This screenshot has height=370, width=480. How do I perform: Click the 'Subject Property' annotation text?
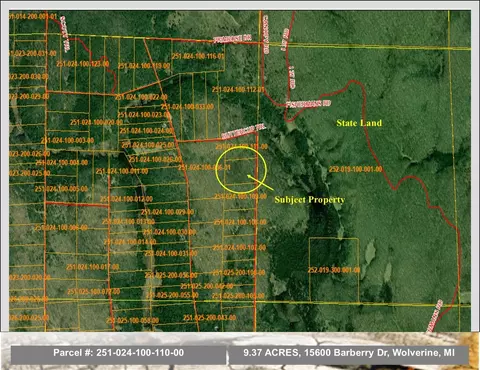[310, 200]
